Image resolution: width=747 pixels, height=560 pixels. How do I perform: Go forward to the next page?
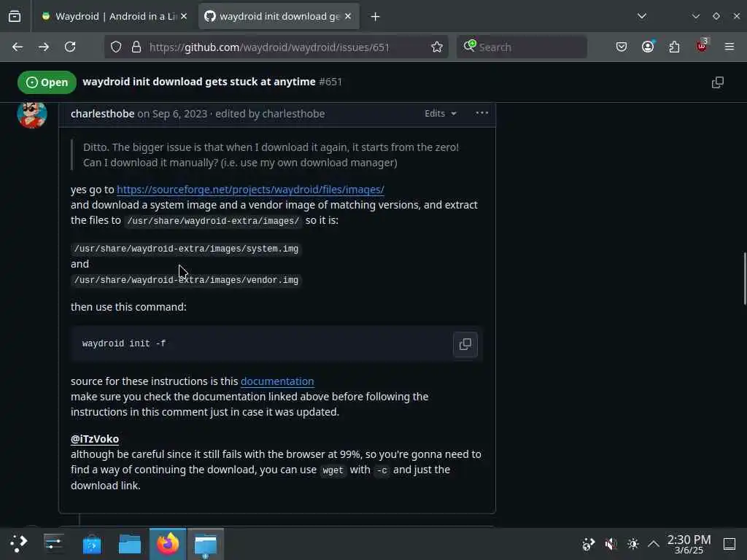(x=44, y=47)
